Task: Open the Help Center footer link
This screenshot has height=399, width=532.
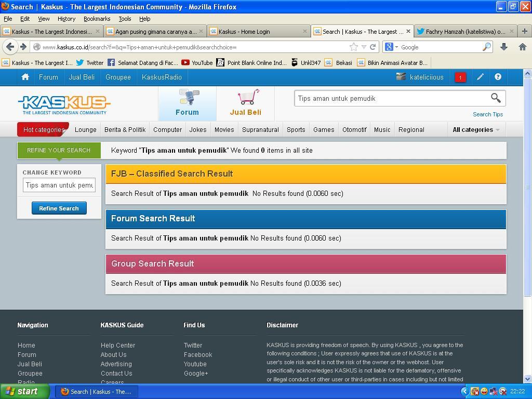Action: (x=118, y=345)
